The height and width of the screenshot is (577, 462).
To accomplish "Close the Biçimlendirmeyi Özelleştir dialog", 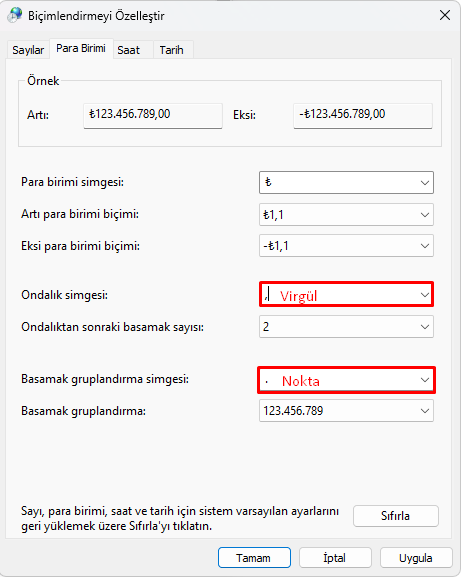I will (445, 15).
